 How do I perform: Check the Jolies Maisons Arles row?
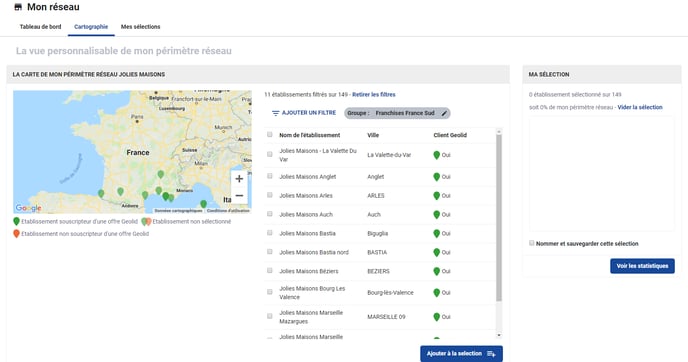[269, 195]
